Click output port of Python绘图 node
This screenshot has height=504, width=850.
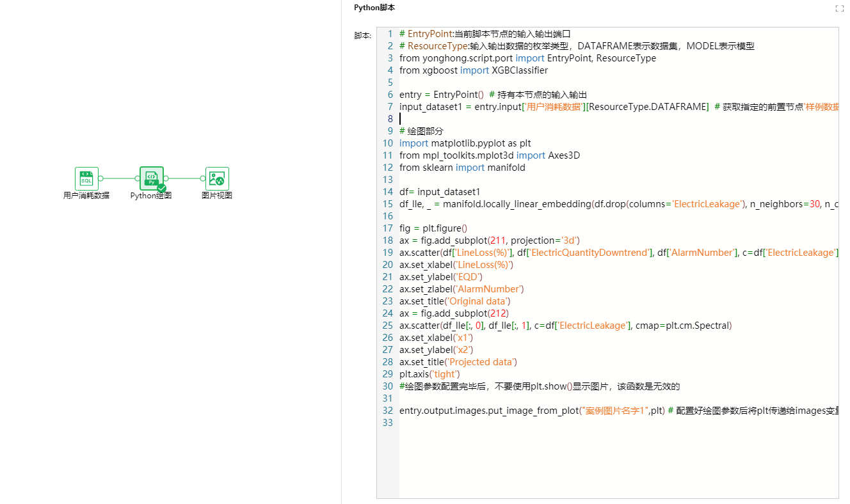click(x=166, y=178)
